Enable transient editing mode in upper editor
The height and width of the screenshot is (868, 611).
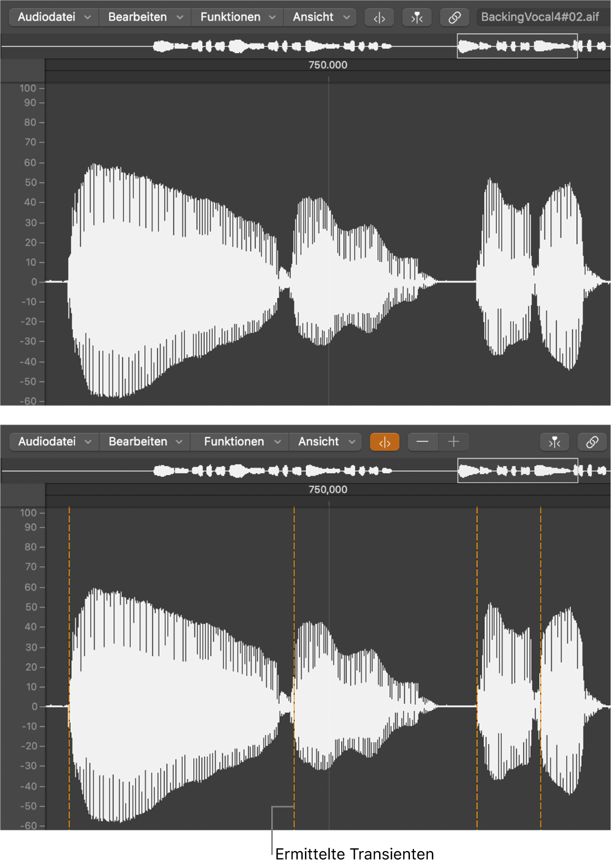(x=379, y=17)
